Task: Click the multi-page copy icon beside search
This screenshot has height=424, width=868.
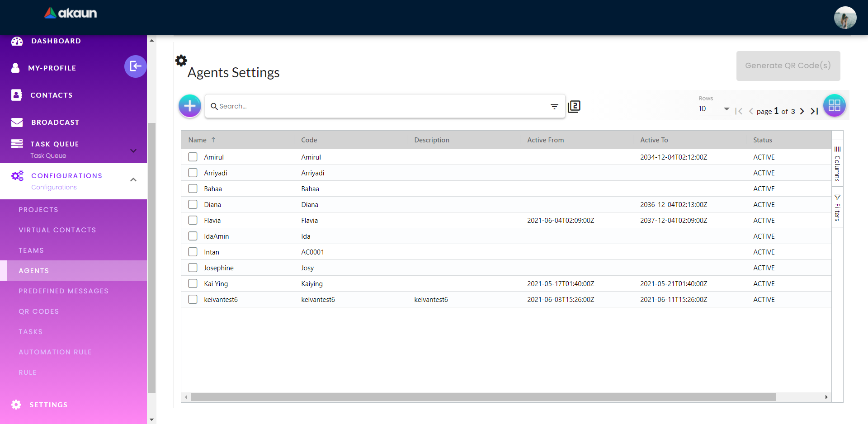Action: point(574,106)
